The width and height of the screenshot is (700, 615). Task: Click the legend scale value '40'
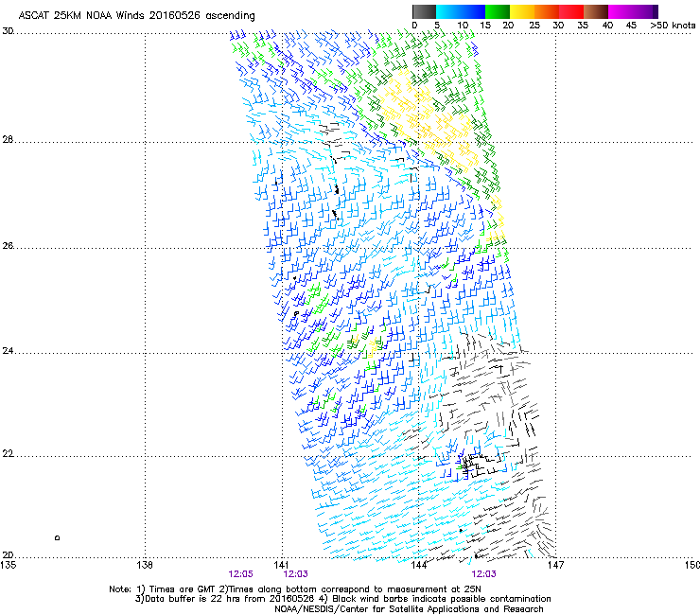(607, 26)
